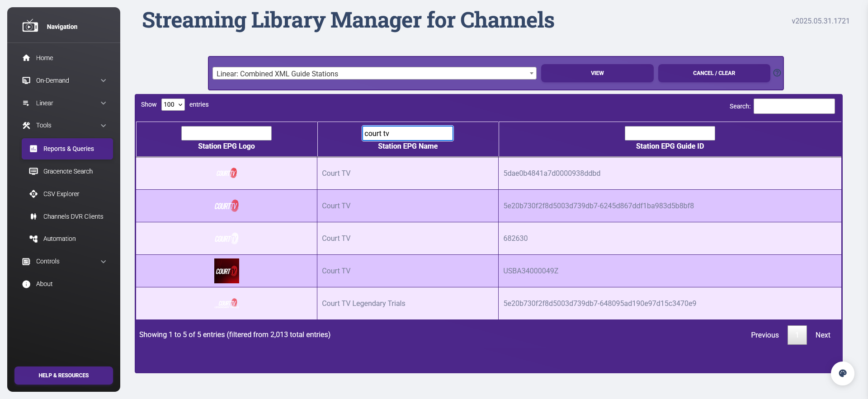Expand the On-Demand menu chevron
The image size is (868, 399).
[104, 80]
